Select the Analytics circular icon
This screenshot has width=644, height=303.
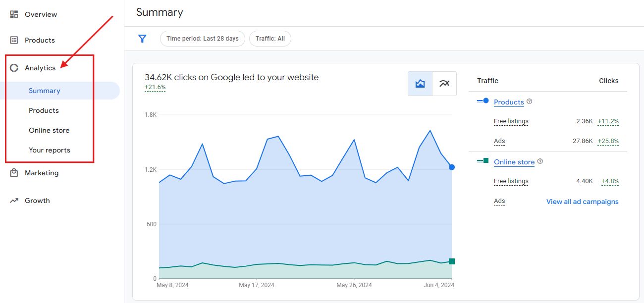click(x=14, y=67)
